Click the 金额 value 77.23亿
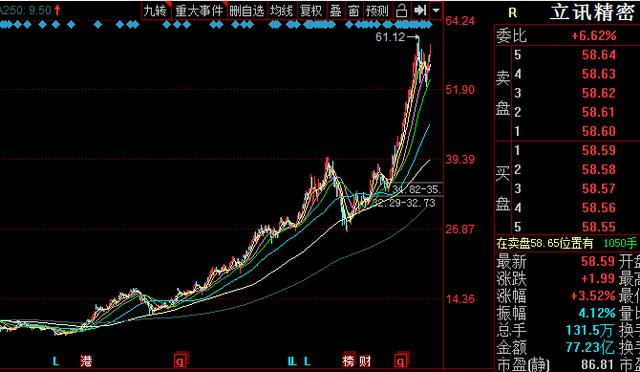640x372 pixels. click(590, 347)
